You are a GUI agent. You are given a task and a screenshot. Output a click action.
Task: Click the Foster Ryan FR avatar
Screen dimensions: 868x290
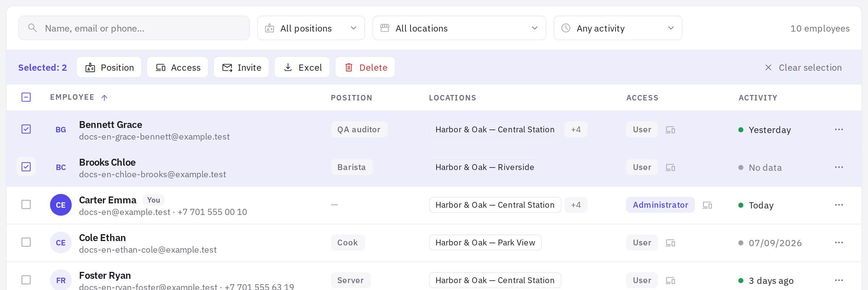click(x=61, y=280)
